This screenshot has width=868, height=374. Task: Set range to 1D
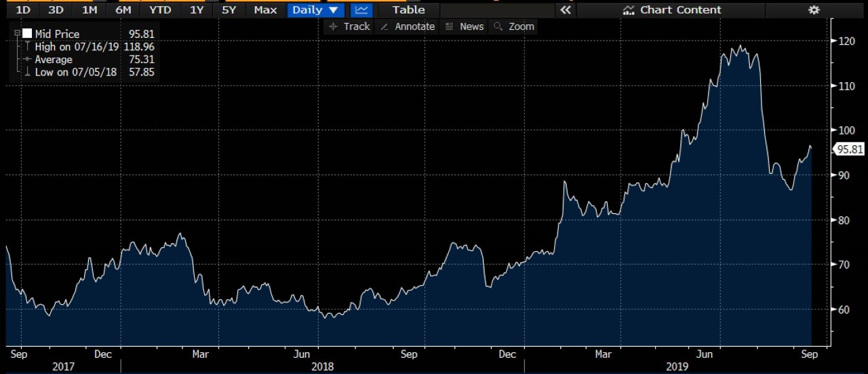click(23, 10)
